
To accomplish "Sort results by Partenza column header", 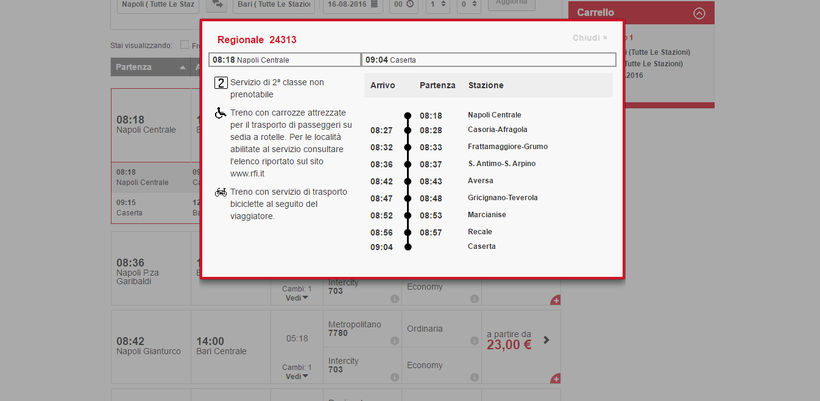I will (x=147, y=68).
